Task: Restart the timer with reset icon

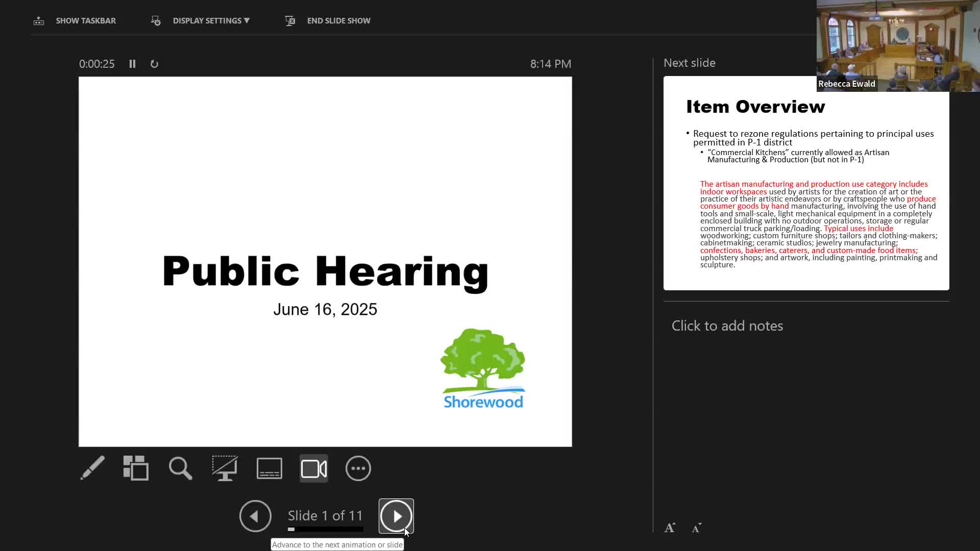Action: click(x=154, y=64)
